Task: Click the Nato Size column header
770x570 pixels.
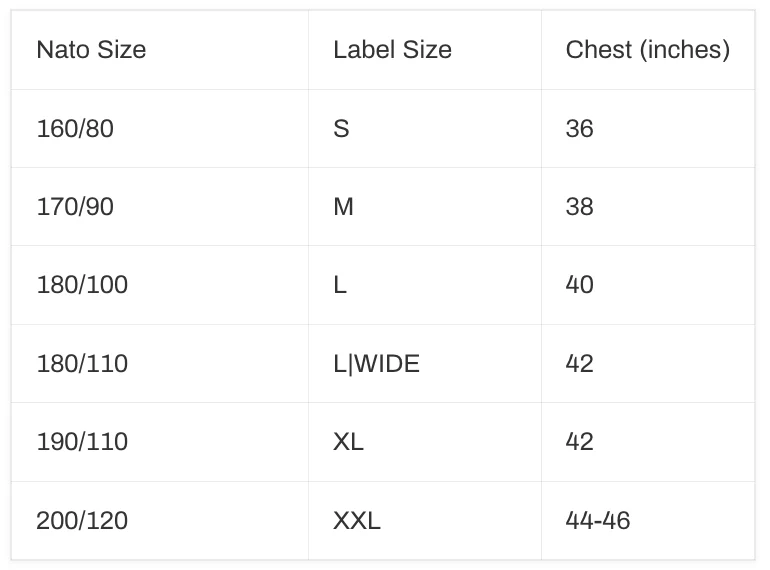Action: [x=91, y=50]
